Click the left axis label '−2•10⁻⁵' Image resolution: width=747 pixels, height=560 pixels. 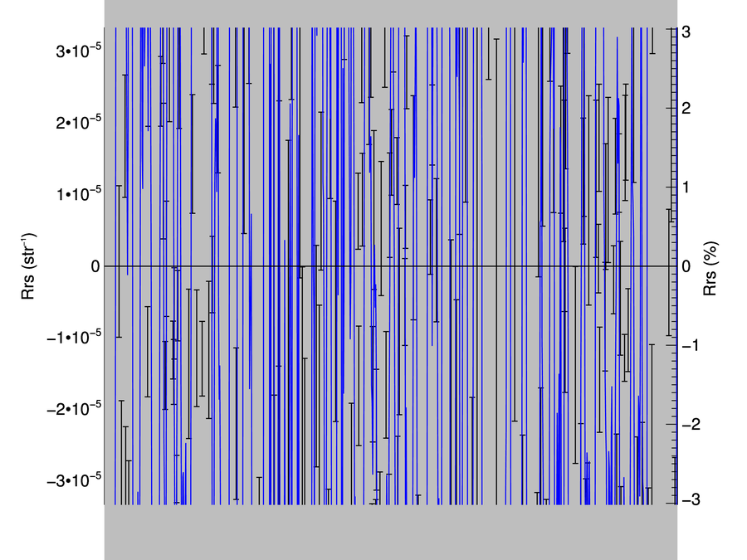pyautogui.click(x=74, y=408)
